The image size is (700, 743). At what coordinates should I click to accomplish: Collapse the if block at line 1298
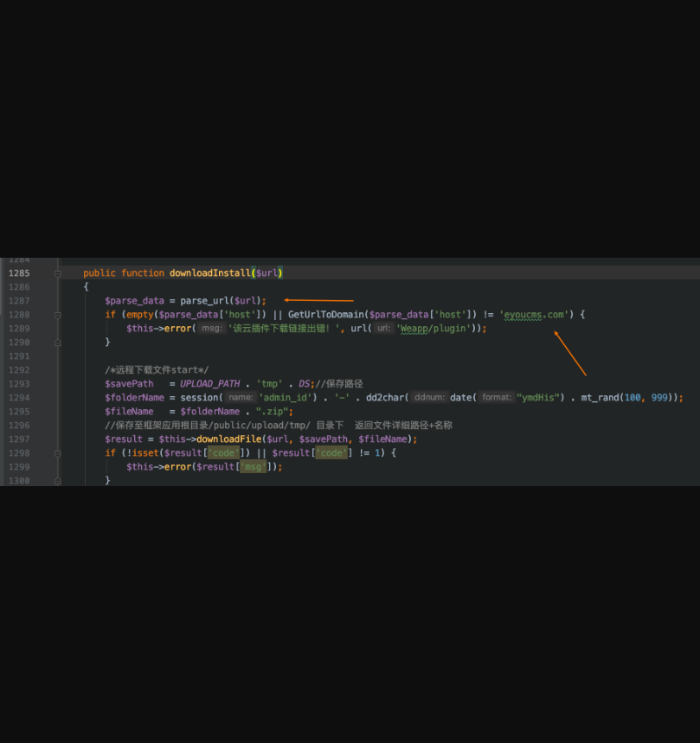pos(58,453)
